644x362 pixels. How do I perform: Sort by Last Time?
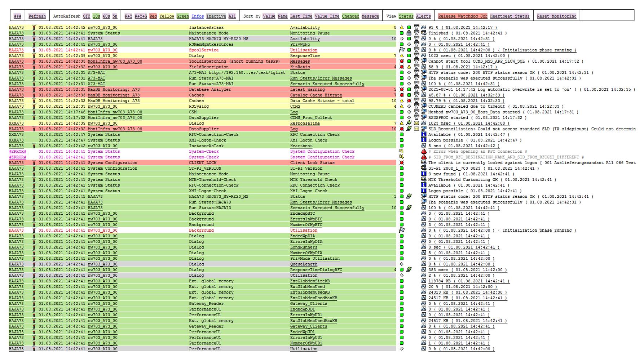tap(301, 16)
